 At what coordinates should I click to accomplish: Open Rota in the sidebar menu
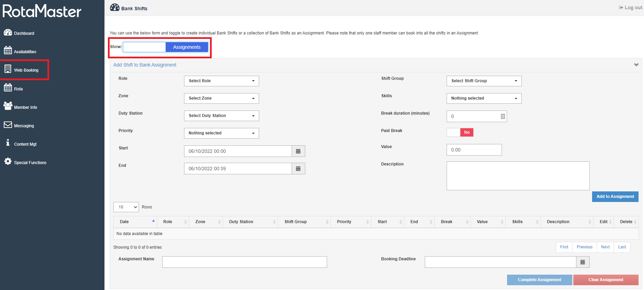[18, 89]
